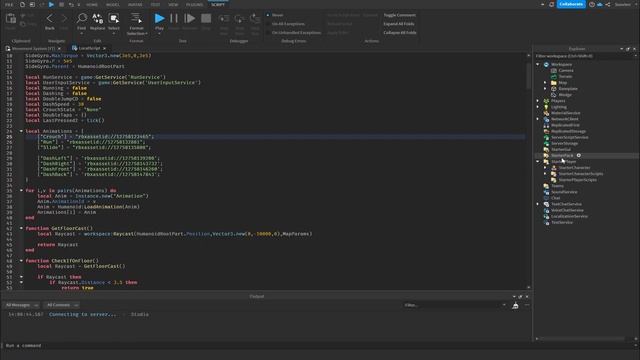Select MaterialService in Explorer
The image size is (640, 360).
pos(565,113)
